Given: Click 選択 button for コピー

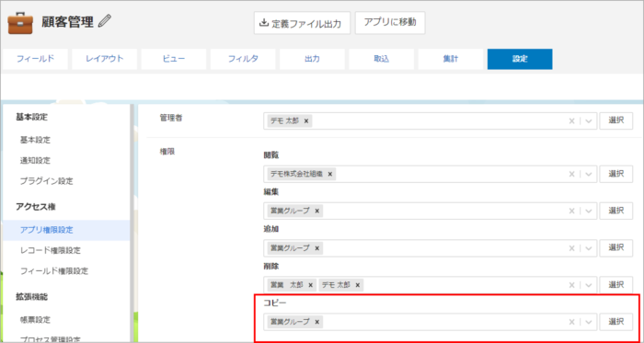Looking at the screenshot, I should (x=616, y=322).
